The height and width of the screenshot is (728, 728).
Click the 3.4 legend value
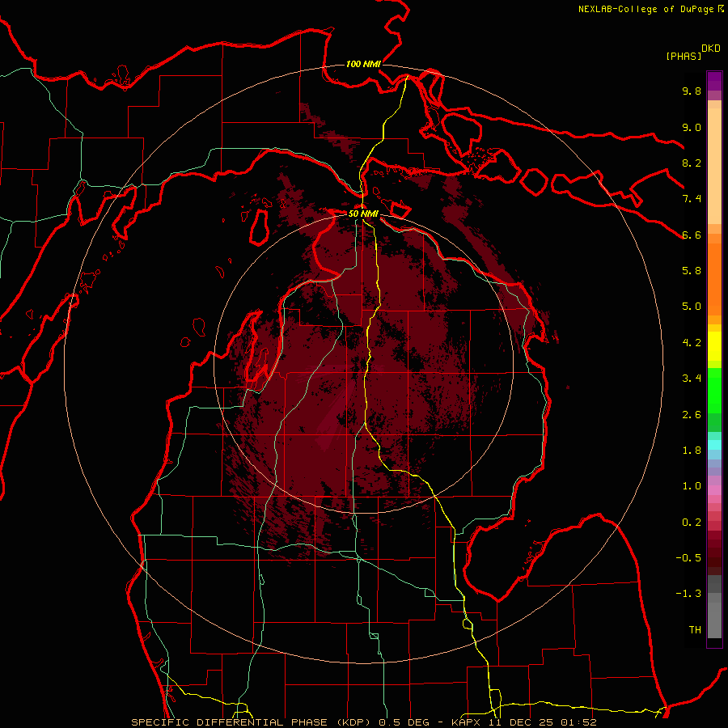click(692, 379)
